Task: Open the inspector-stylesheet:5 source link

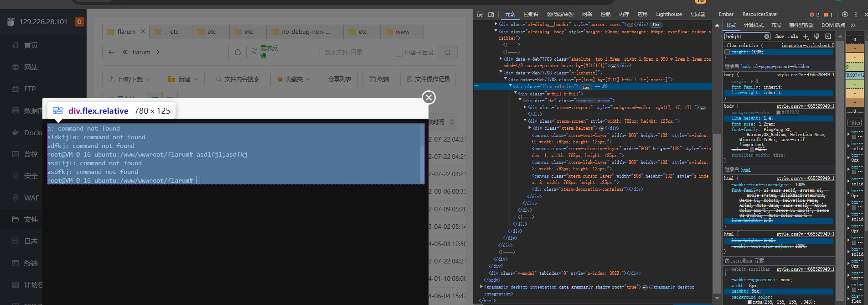Action: pyautogui.click(x=808, y=46)
